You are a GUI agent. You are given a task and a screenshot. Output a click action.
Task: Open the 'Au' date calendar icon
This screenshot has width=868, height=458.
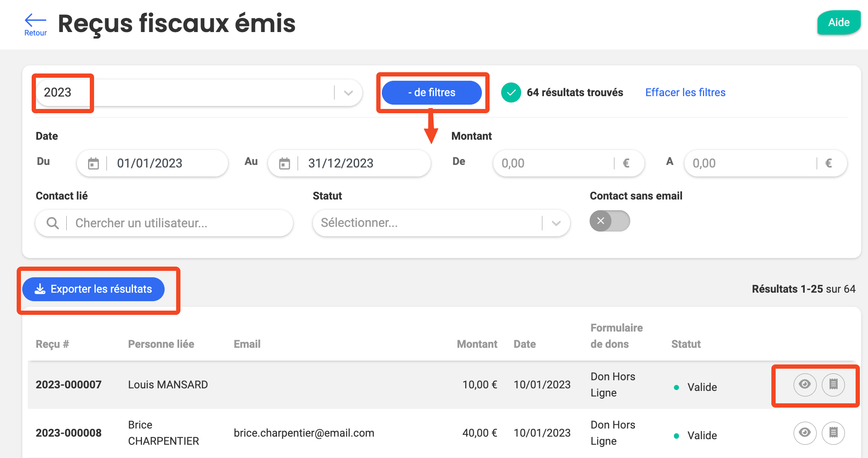(x=284, y=163)
